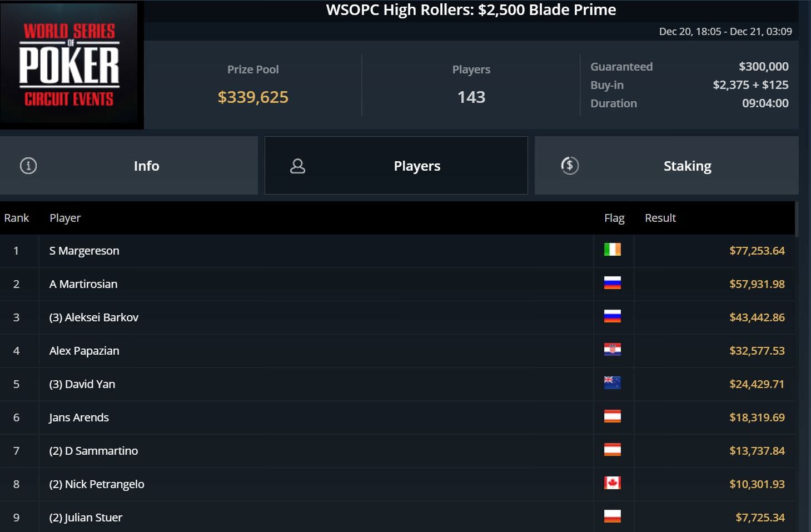Sort by the Result column header
This screenshot has height=532, width=811.
[x=660, y=218]
